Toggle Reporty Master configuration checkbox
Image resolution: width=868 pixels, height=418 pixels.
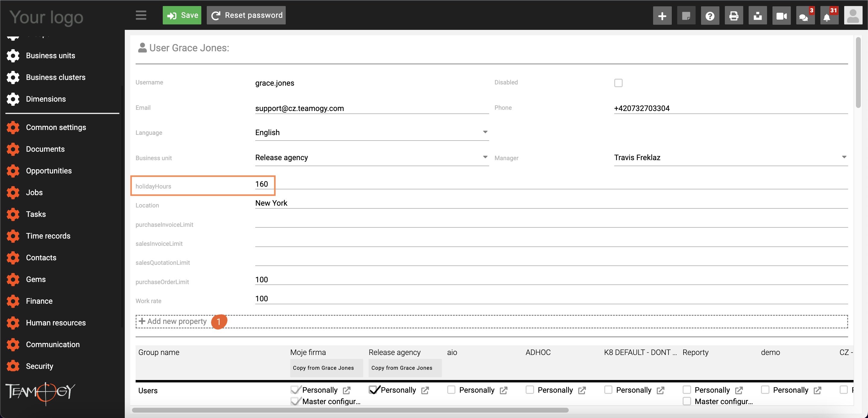tap(687, 401)
